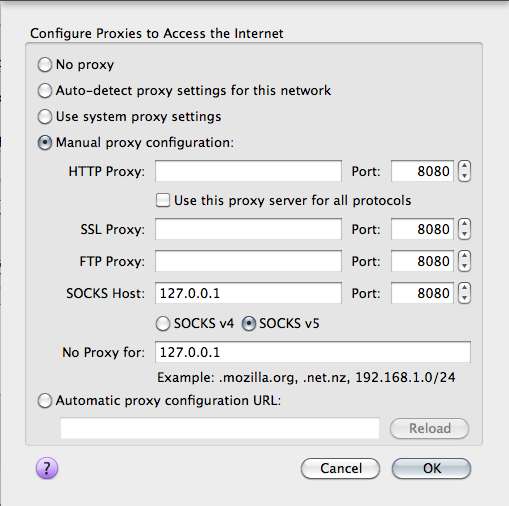509x506 pixels.
Task: Click the SSL Proxy address field
Action: tap(248, 229)
